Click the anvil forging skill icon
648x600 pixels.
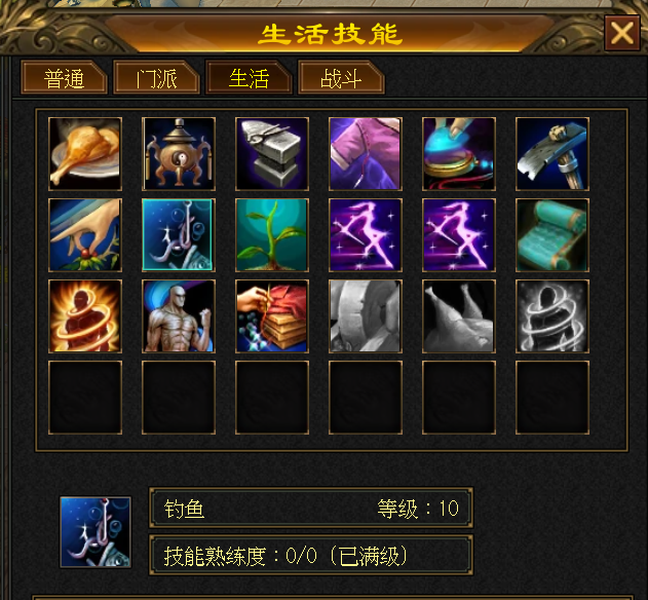click(272, 154)
